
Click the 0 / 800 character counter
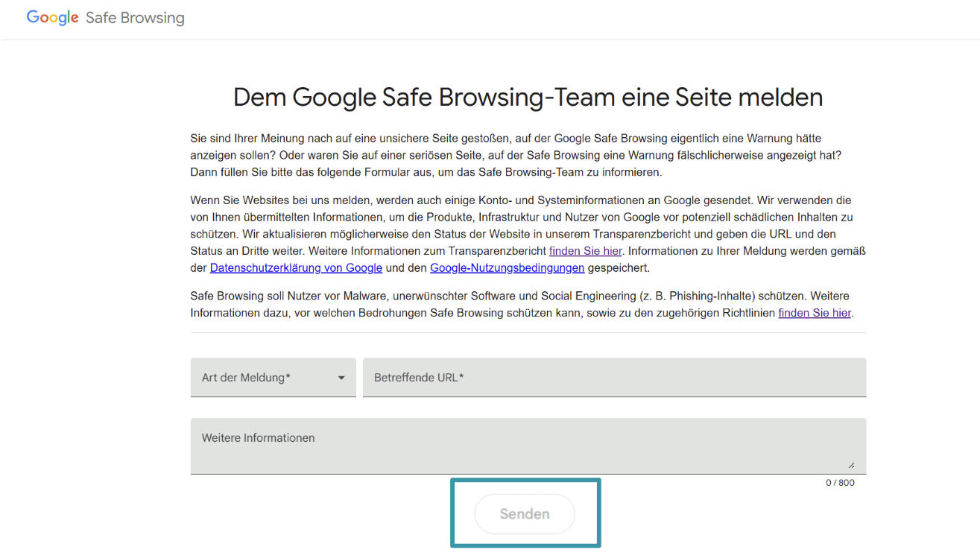pos(840,482)
